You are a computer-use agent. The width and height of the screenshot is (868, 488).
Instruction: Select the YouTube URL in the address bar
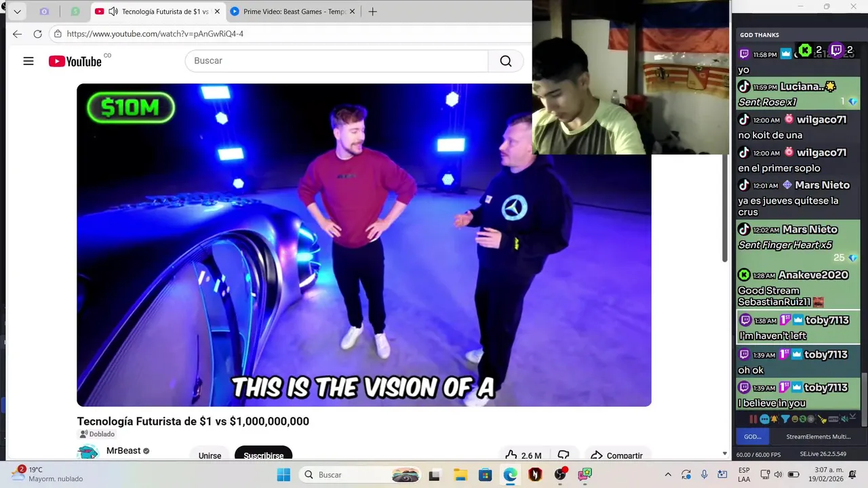coord(155,34)
